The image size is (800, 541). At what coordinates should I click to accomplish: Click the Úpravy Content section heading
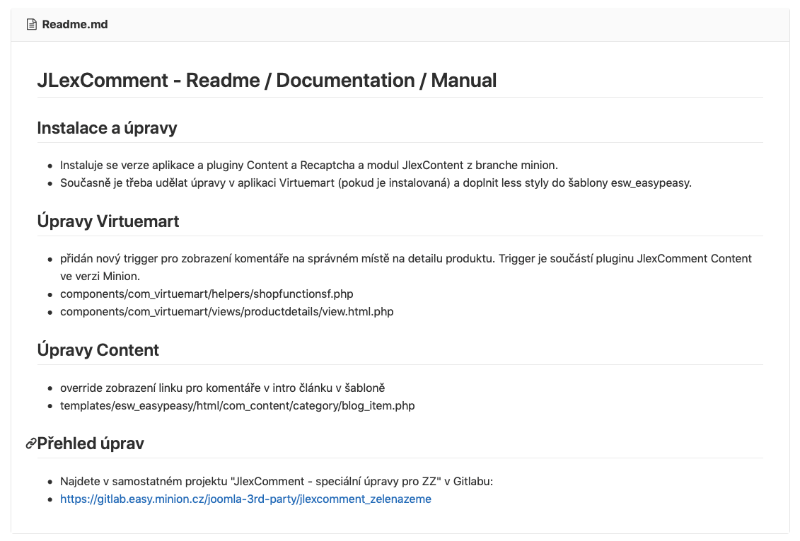(98, 350)
